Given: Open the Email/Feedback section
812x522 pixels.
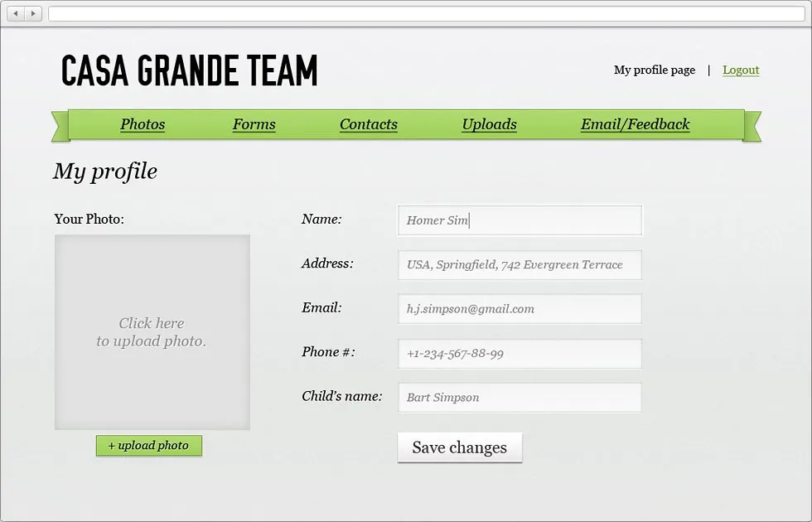Looking at the screenshot, I should (635, 124).
